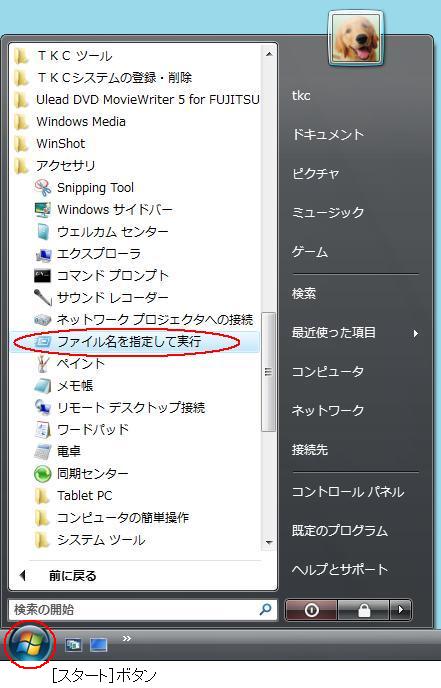Click the golden retriever user picture

[x=355, y=38]
